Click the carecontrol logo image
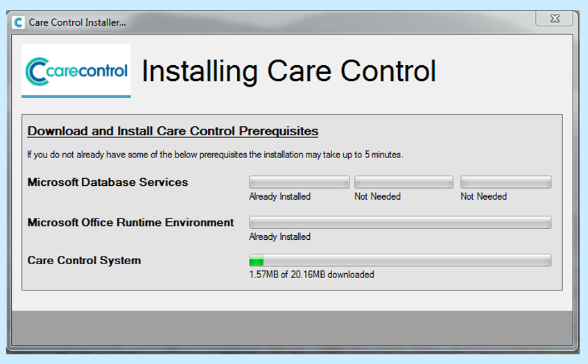The width and height of the screenshot is (588, 364). coord(76,71)
